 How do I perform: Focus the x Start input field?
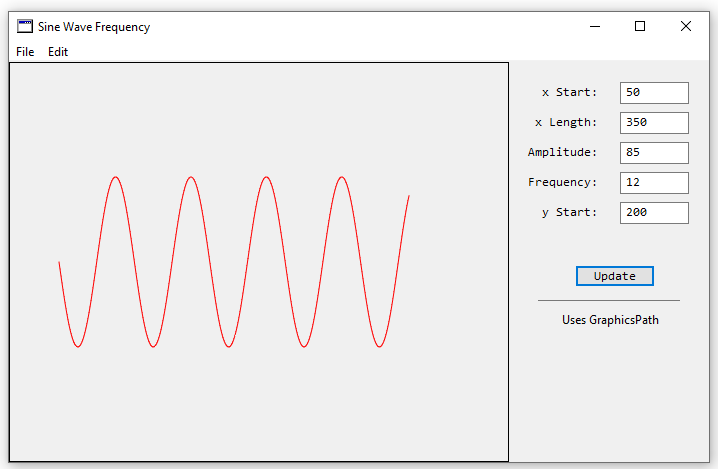(x=654, y=93)
